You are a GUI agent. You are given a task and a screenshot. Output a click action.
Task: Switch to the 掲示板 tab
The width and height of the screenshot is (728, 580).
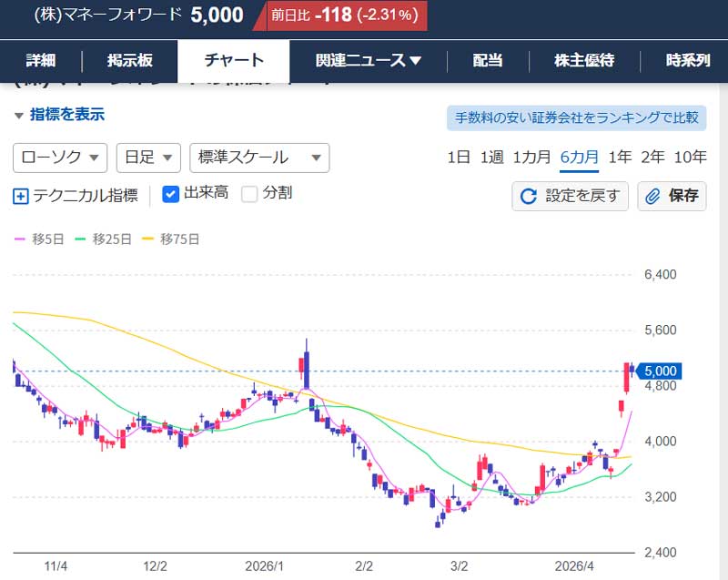130,59
